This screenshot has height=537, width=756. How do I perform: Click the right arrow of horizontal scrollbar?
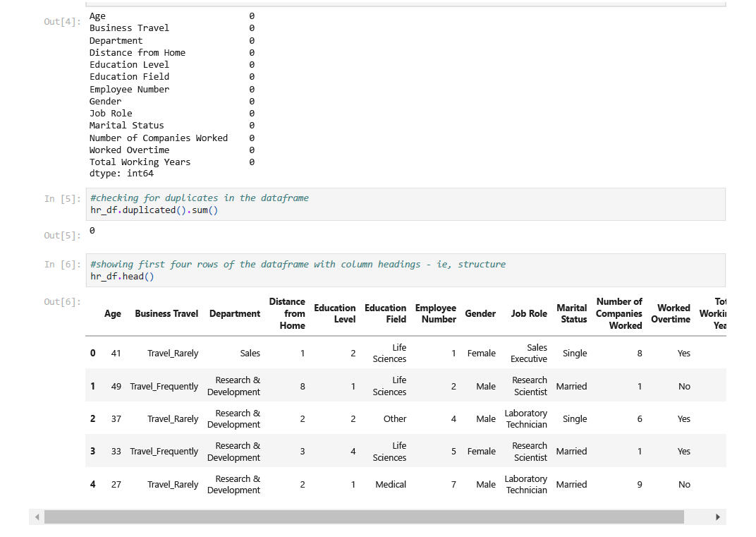point(718,517)
